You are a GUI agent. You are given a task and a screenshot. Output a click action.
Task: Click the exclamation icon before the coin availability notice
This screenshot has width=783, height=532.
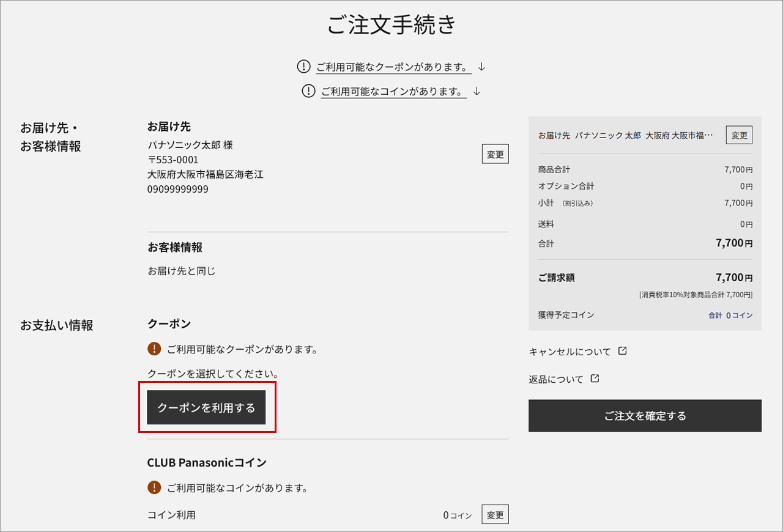click(x=308, y=91)
